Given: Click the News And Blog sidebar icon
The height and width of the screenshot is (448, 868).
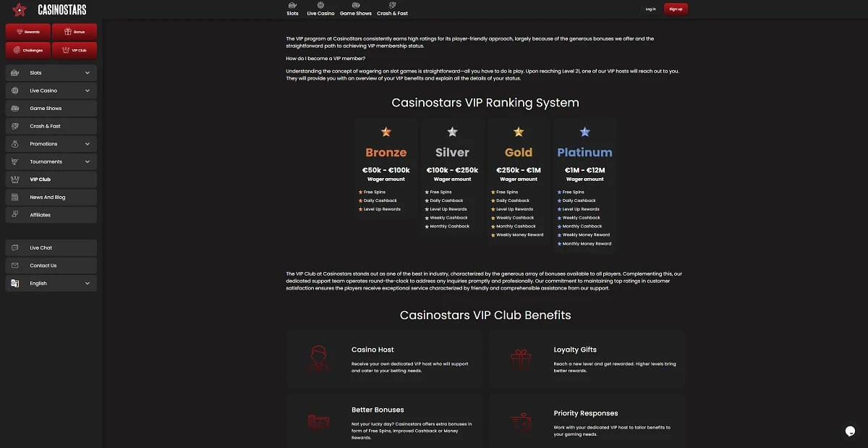Looking at the screenshot, I should 15,197.
